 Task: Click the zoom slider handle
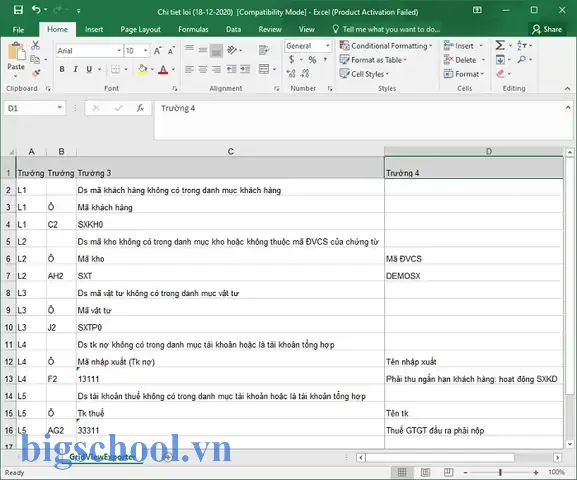500,472
